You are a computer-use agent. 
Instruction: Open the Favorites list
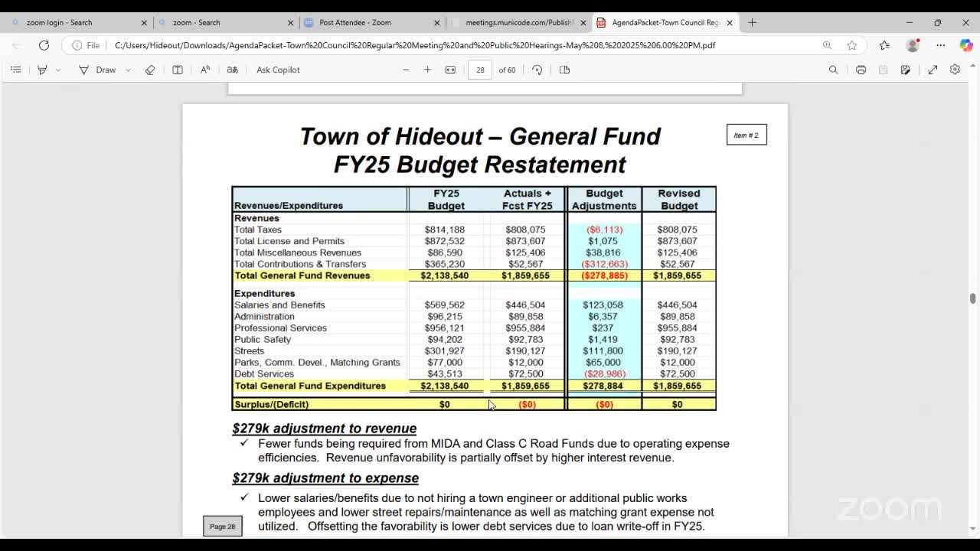tap(884, 45)
